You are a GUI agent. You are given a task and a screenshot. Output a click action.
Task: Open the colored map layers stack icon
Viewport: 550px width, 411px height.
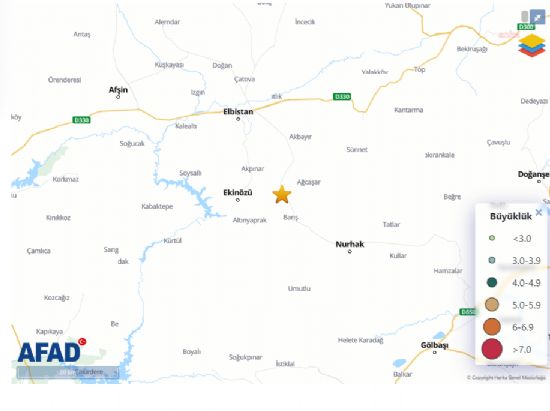[x=532, y=45]
